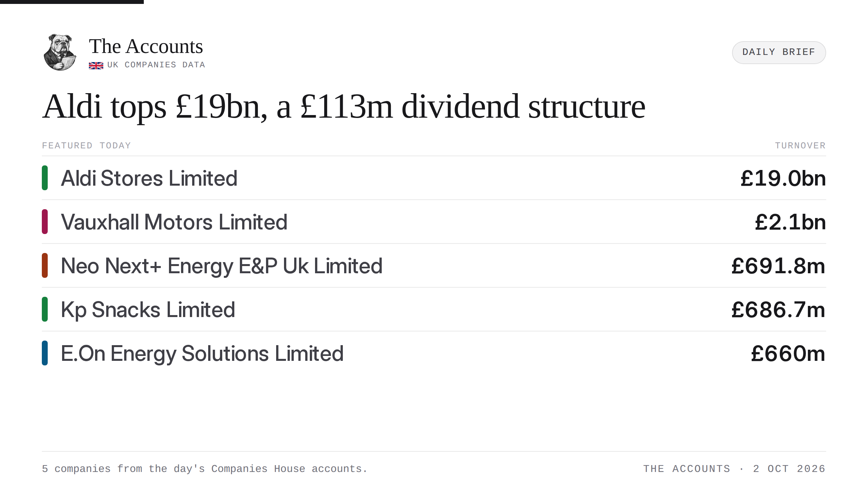
Task: Click blue marker beside E.On Energy
Action: click(45, 353)
